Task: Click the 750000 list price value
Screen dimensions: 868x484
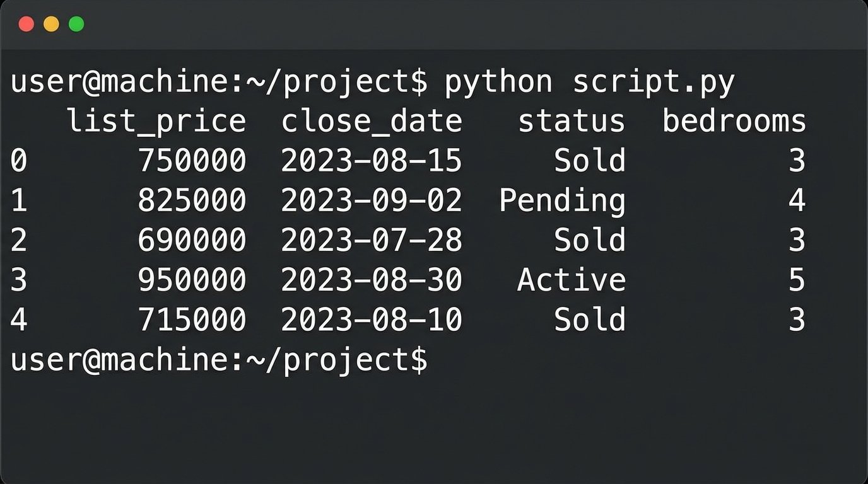Action: (x=192, y=161)
